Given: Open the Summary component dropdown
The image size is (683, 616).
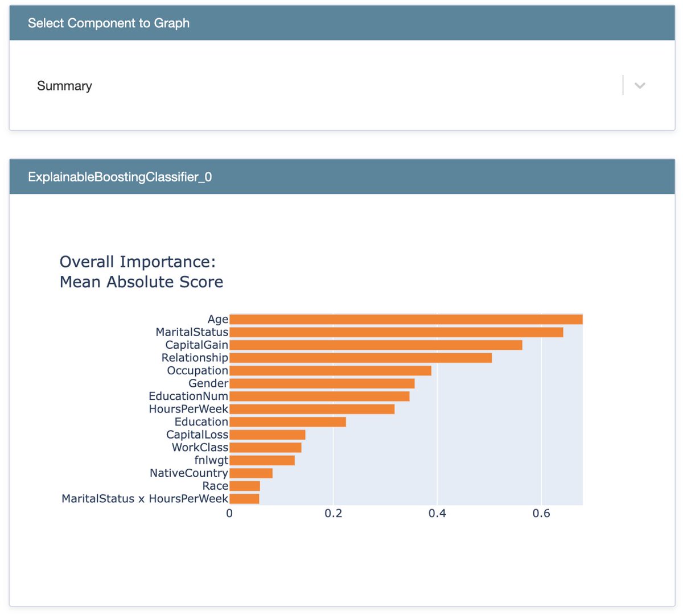Looking at the screenshot, I should pos(341,85).
